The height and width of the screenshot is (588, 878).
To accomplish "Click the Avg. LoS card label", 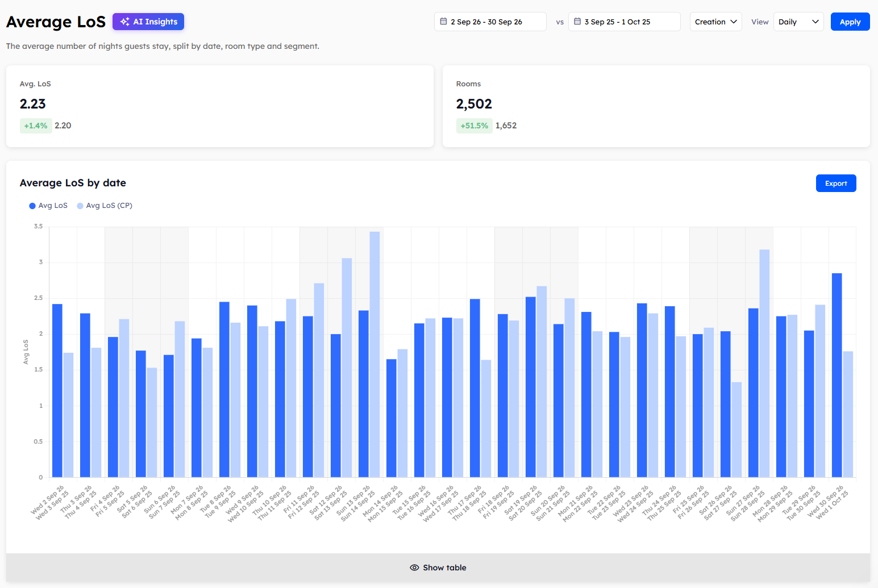I will tap(35, 84).
